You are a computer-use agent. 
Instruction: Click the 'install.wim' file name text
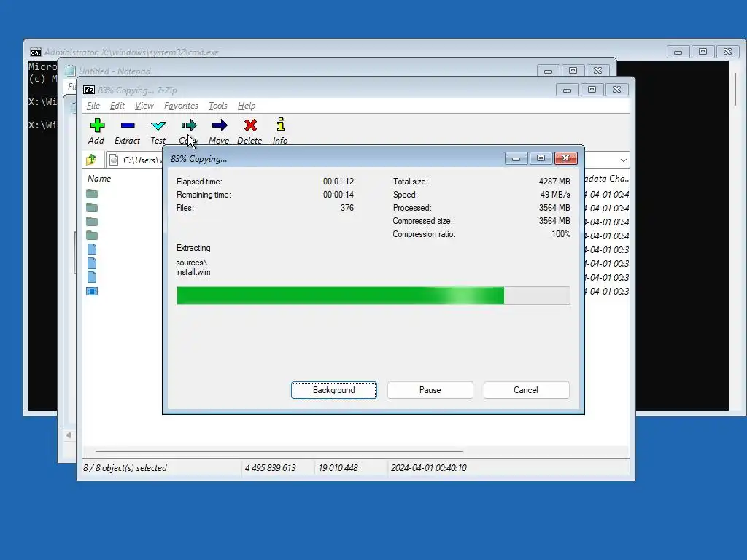(x=193, y=273)
